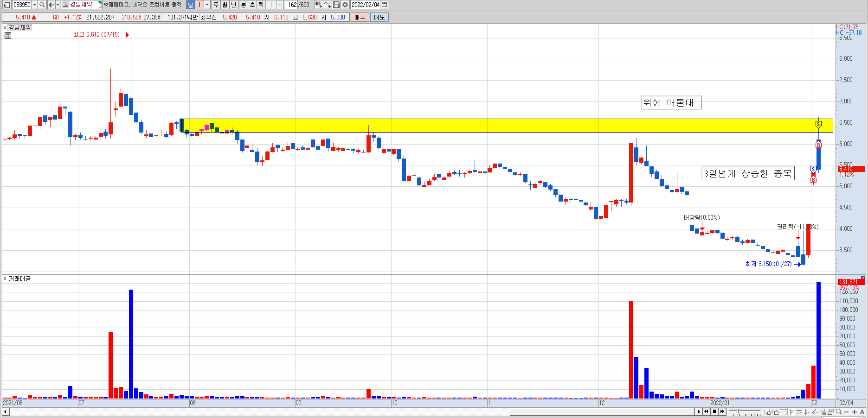Open the calendar date picker icon
The width and height of the screenshot is (868, 418).
click(385, 5)
